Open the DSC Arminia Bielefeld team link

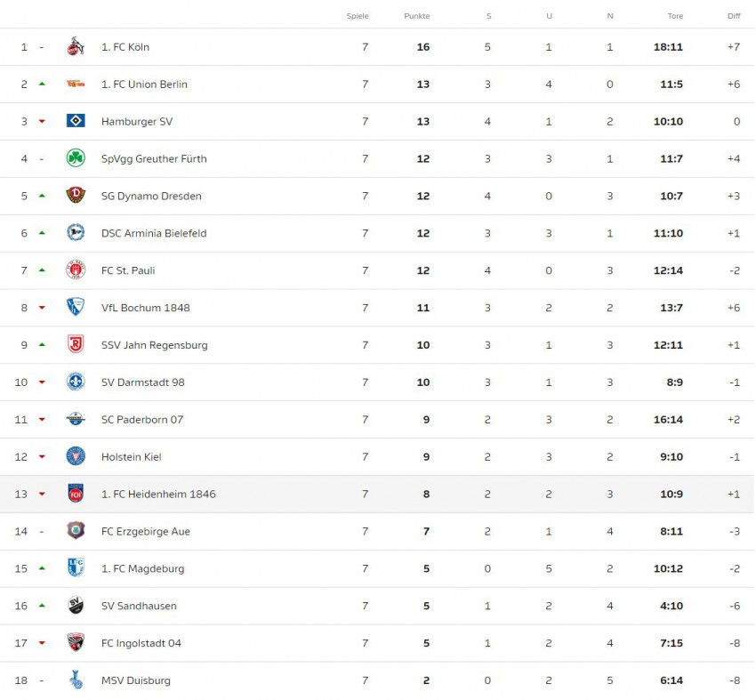coord(154,233)
